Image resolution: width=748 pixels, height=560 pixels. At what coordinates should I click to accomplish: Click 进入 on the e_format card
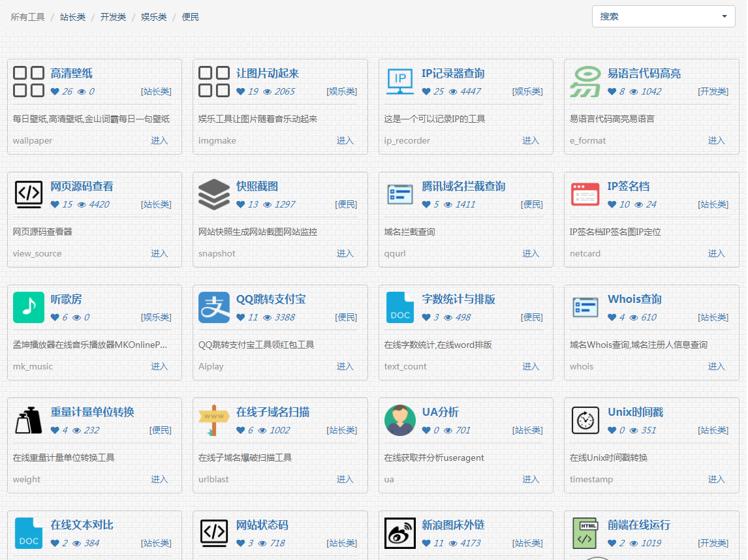(x=716, y=141)
